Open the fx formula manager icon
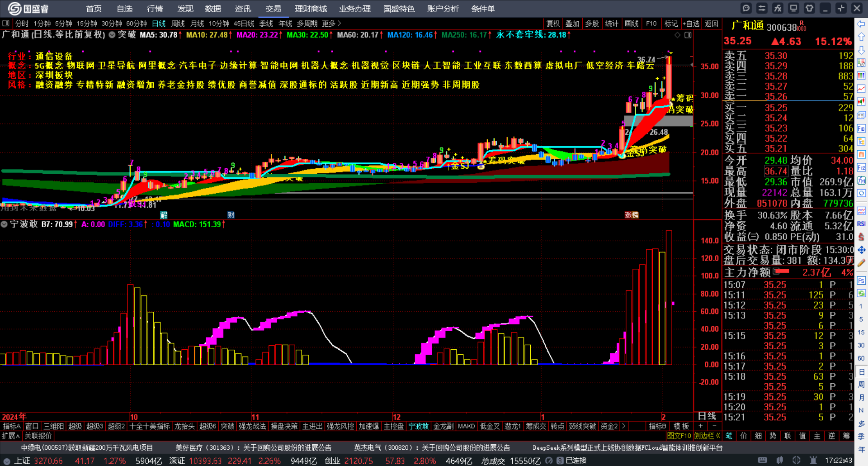Screen dimensions: 868x466 pyautogui.click(x=778, y=8)
